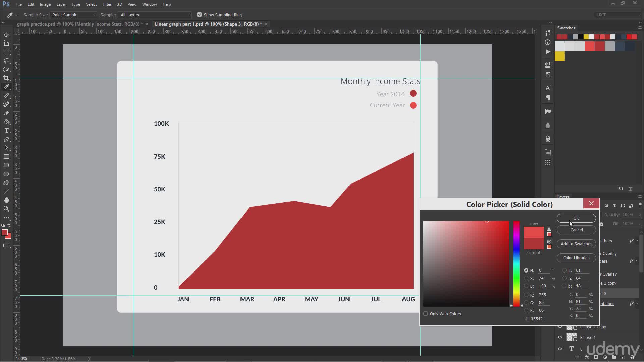Select the Artboard tool
Image resolution: width=644 pixels, height=362 pixels.
[x=6, y=43]
